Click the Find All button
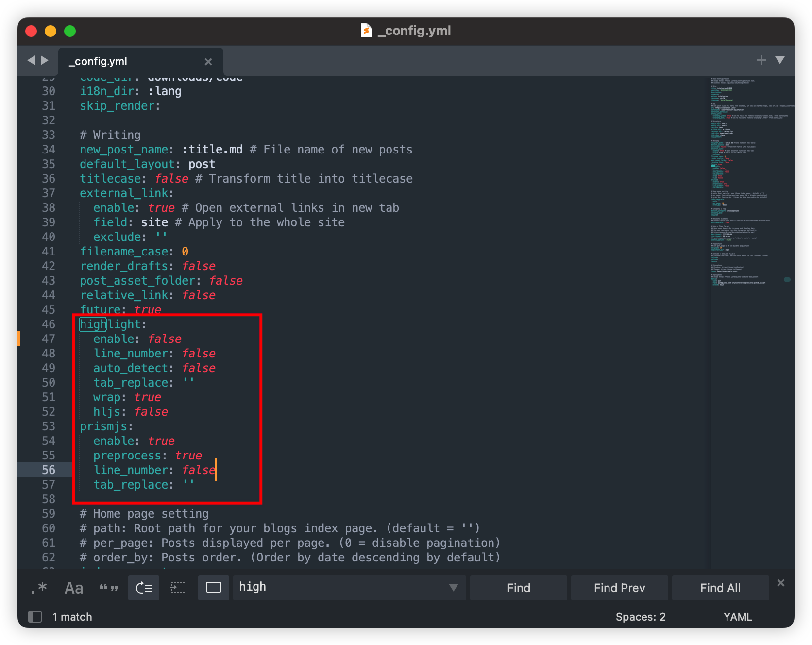This screenshot has width=812, height=645. pos(721,588)
